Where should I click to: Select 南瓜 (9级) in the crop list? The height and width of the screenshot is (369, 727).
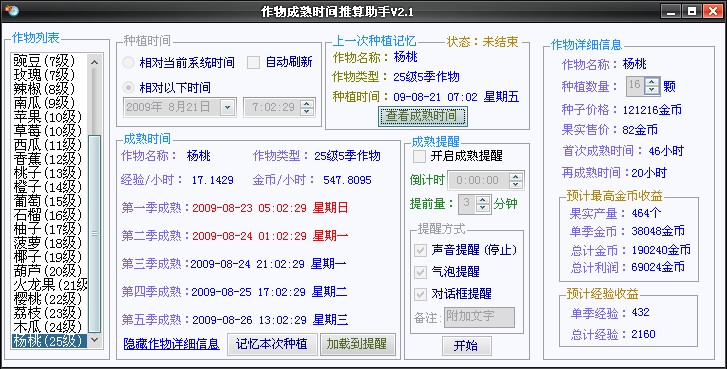click(x=49, y=102)
